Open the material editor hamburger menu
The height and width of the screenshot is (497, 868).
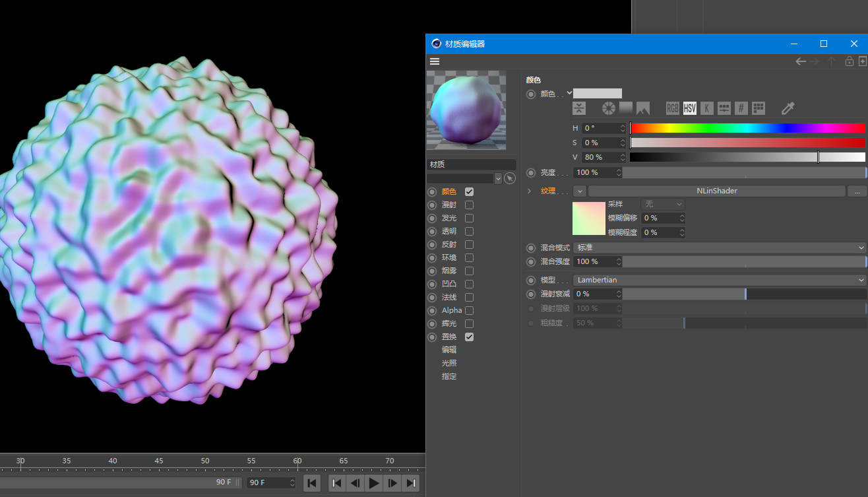(435, 61)
